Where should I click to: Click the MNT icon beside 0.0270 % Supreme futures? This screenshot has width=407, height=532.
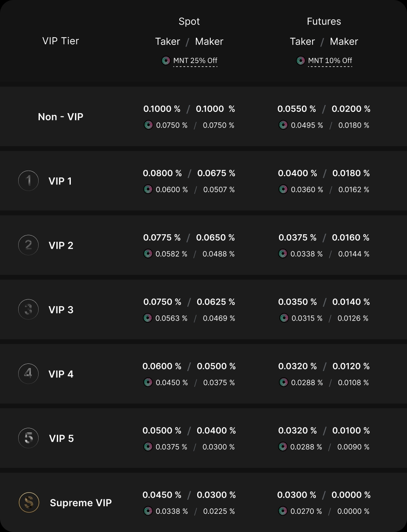pos(283,511)
